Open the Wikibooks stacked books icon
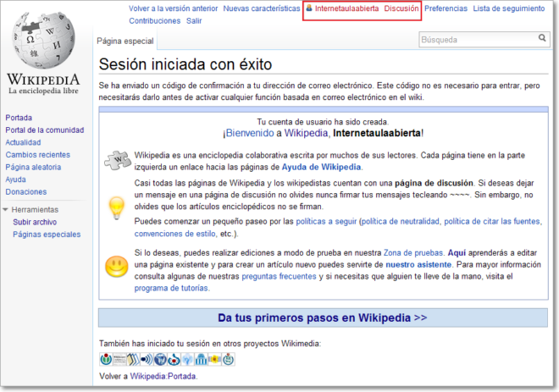 tap(133, 359)
